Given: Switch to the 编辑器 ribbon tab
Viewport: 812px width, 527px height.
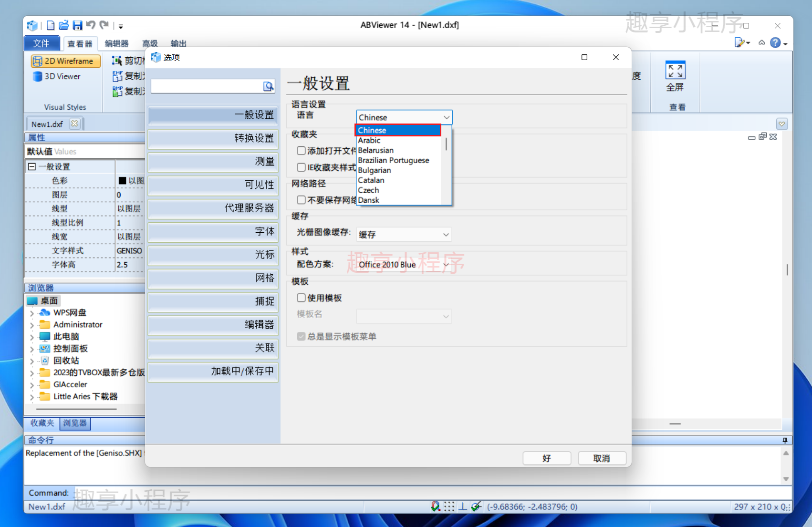Looking at the screenshot, I should 116,43.
